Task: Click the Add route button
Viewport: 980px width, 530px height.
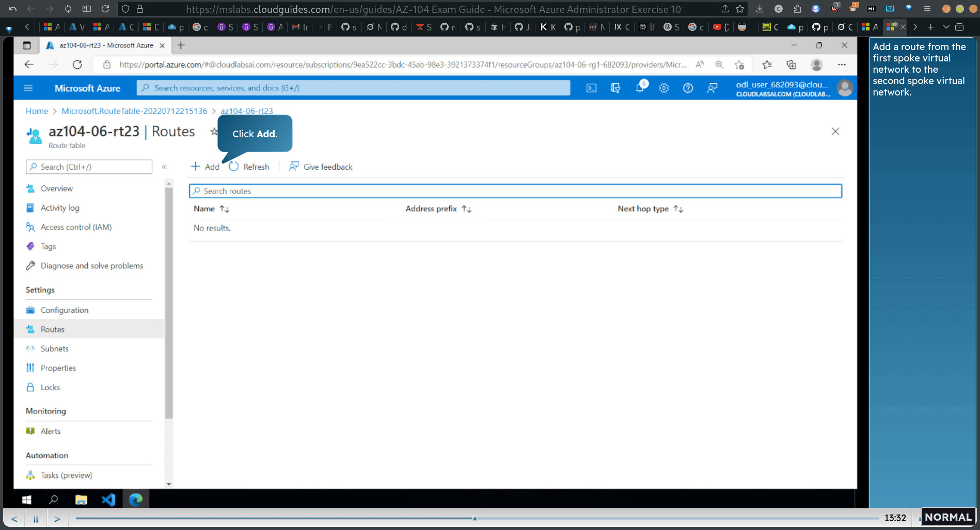Action: (x=205, y=167)
